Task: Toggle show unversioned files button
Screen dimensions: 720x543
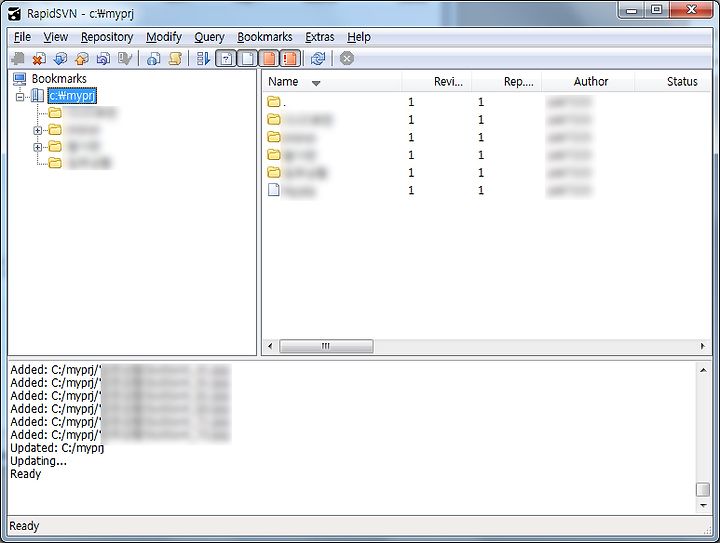Action: pyautogui.click(x=225, y=58)
